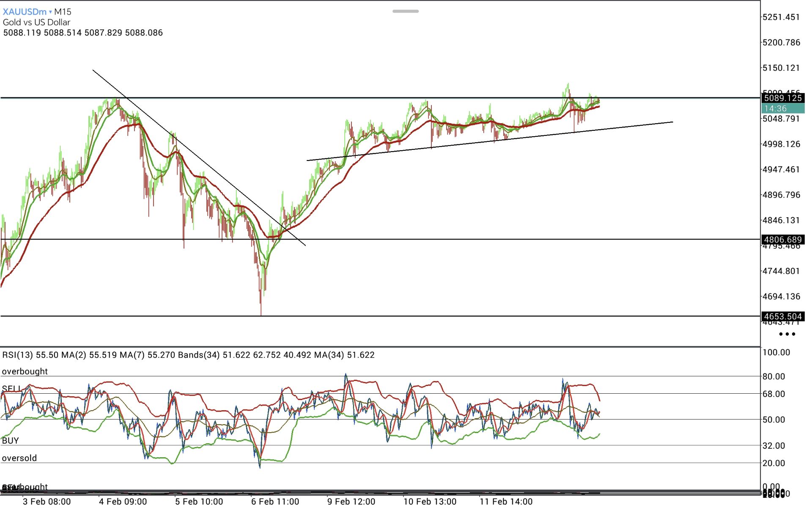
Task: Click the BUY level label in RSI
Action: pos(11,440)
